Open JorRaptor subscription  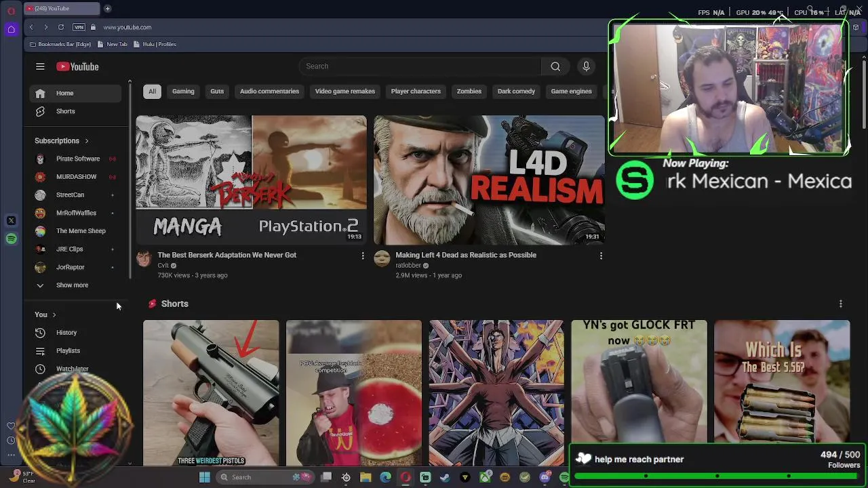point(76,267)
